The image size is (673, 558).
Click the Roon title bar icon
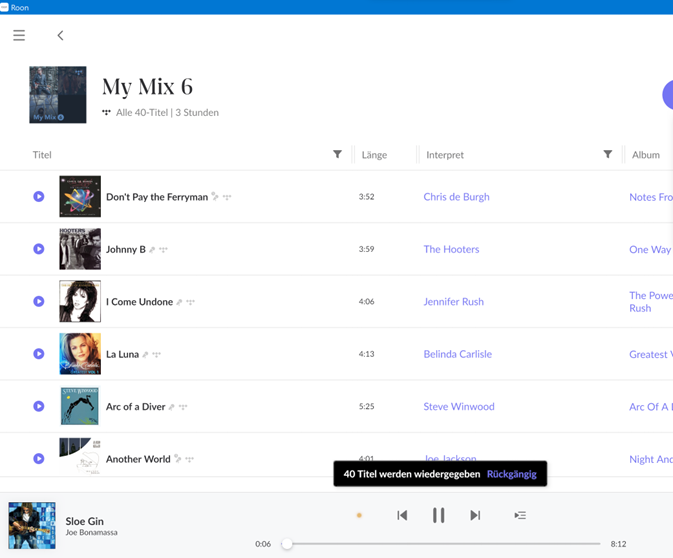coord(4,7)
